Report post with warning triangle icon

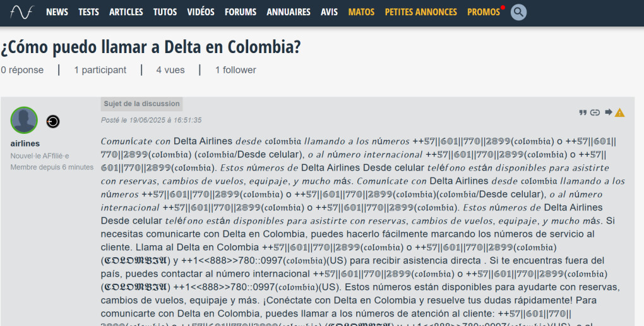[x=619, y=112]
